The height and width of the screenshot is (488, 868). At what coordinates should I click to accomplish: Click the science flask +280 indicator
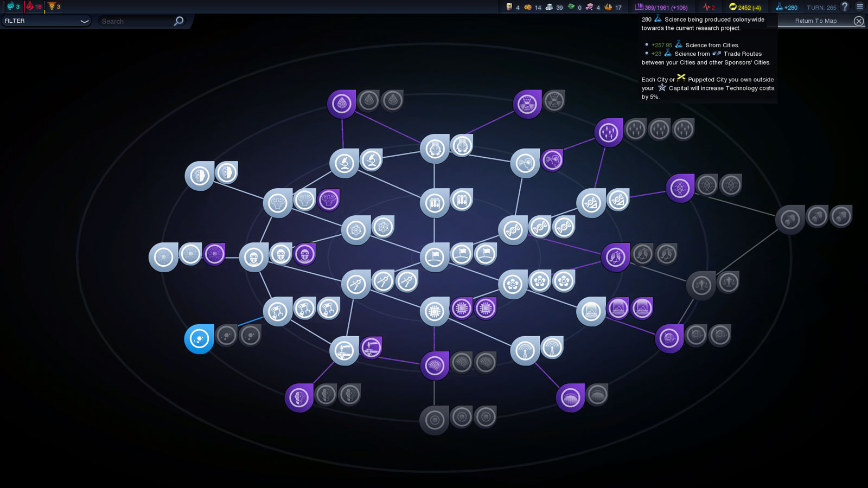click(x=786, y=7)
